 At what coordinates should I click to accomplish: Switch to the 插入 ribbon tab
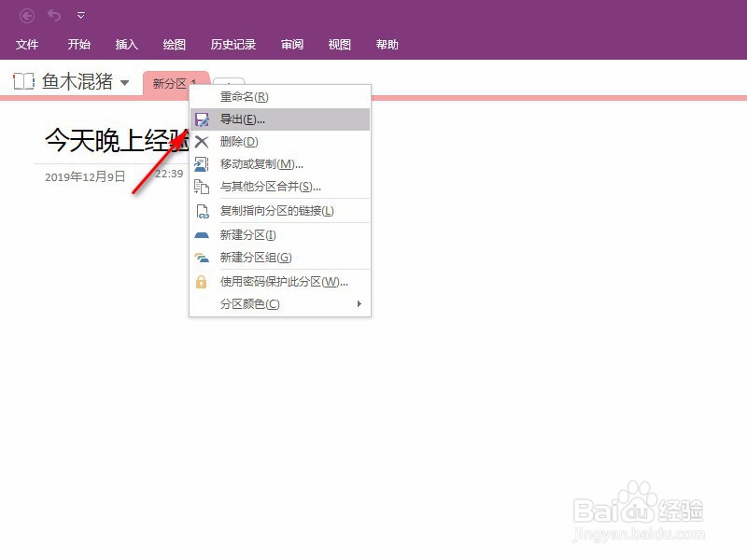(127, 45)
